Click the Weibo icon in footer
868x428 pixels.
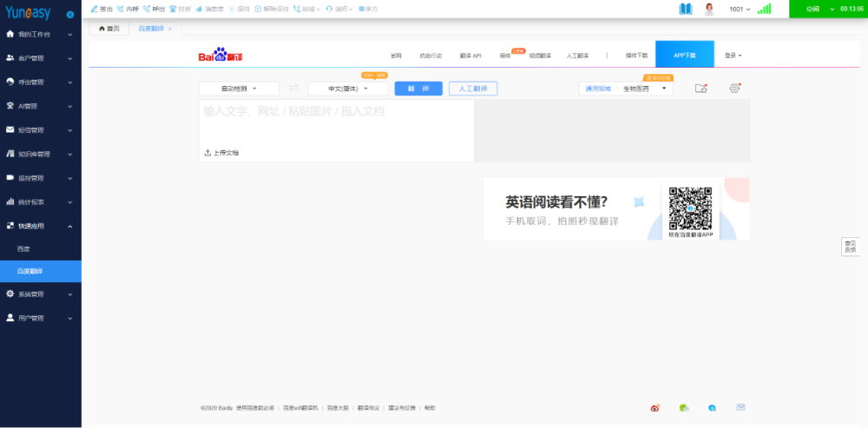(x=655, y=408)
